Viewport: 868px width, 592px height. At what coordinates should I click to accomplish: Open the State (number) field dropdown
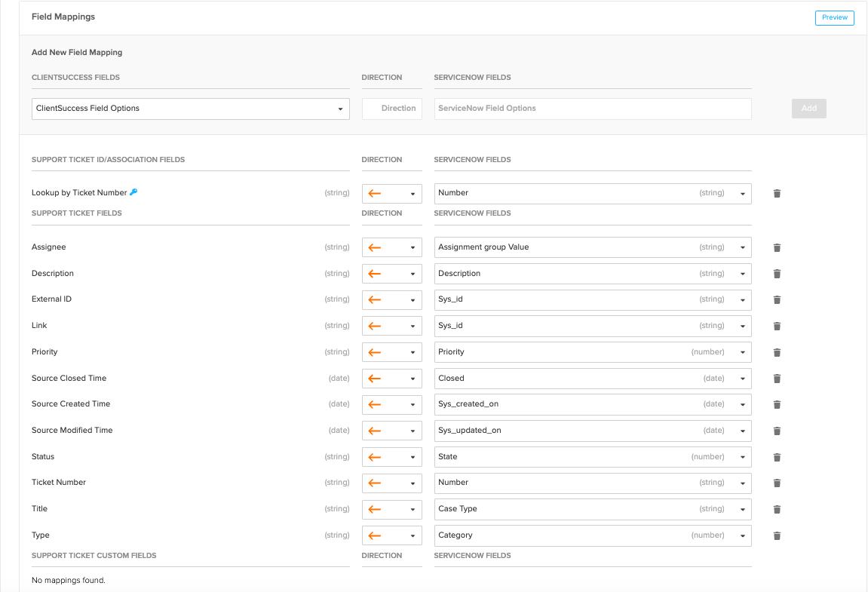pyautogui.click(x=593, y=457)
